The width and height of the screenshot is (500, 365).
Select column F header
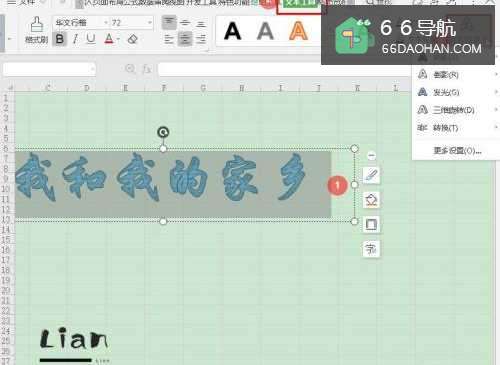pos(164,88)
